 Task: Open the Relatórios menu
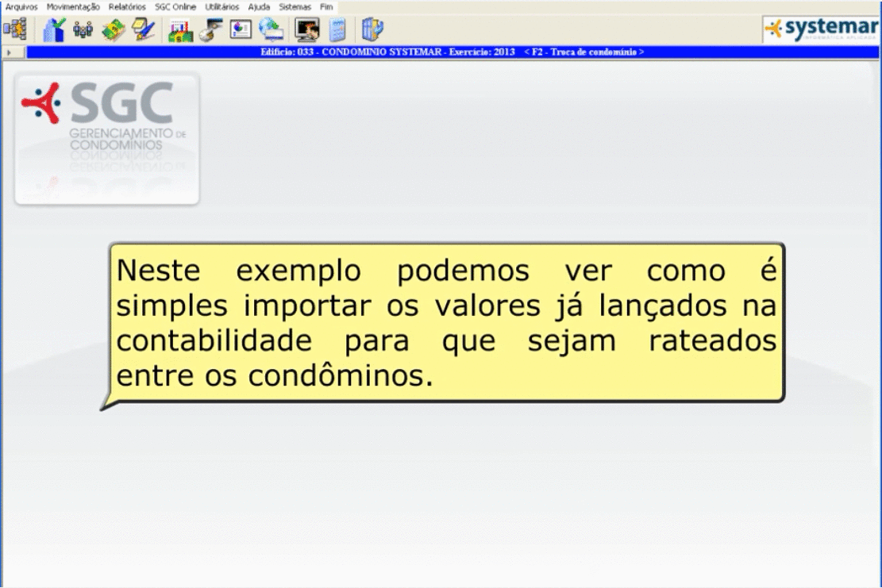point(127,6)
